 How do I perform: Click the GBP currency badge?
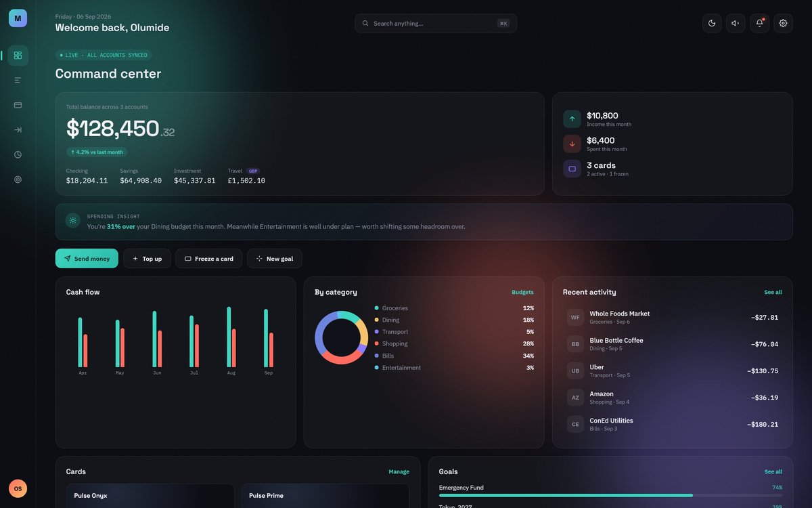(x=253, y=171)
